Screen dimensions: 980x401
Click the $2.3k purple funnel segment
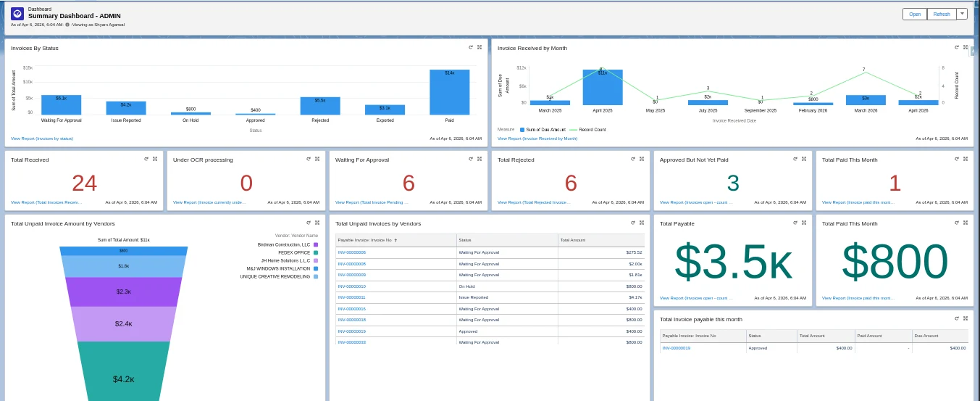pos(123,292)
